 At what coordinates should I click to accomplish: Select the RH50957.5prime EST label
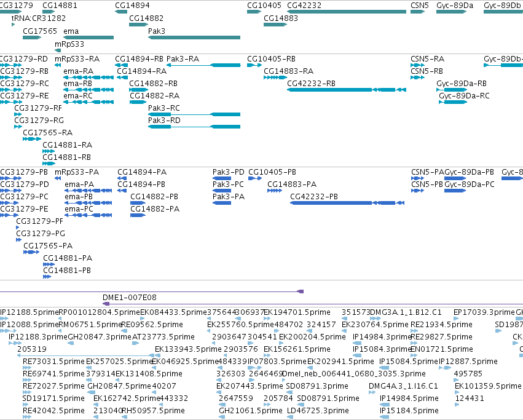click(x=154, y=411)
